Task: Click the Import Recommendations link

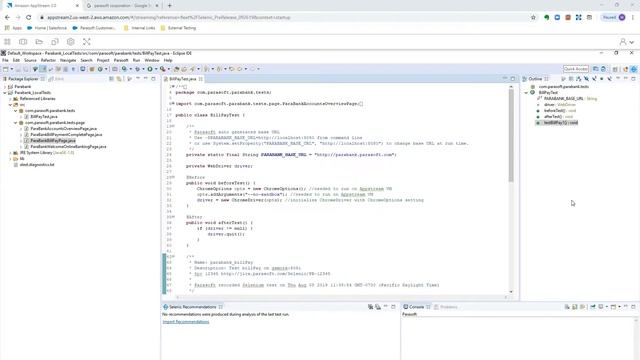Action: [x=186, y=322]
